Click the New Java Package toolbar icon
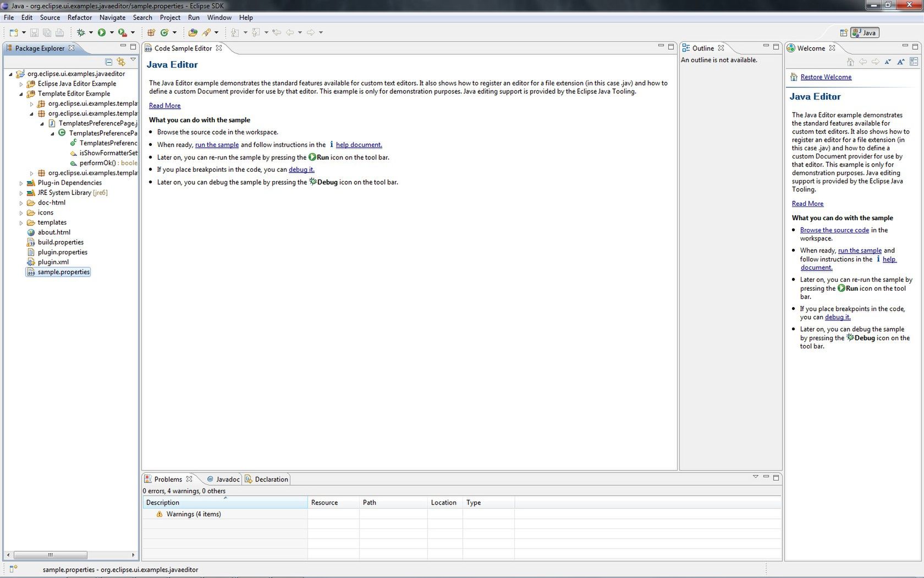 click(151, 32)
